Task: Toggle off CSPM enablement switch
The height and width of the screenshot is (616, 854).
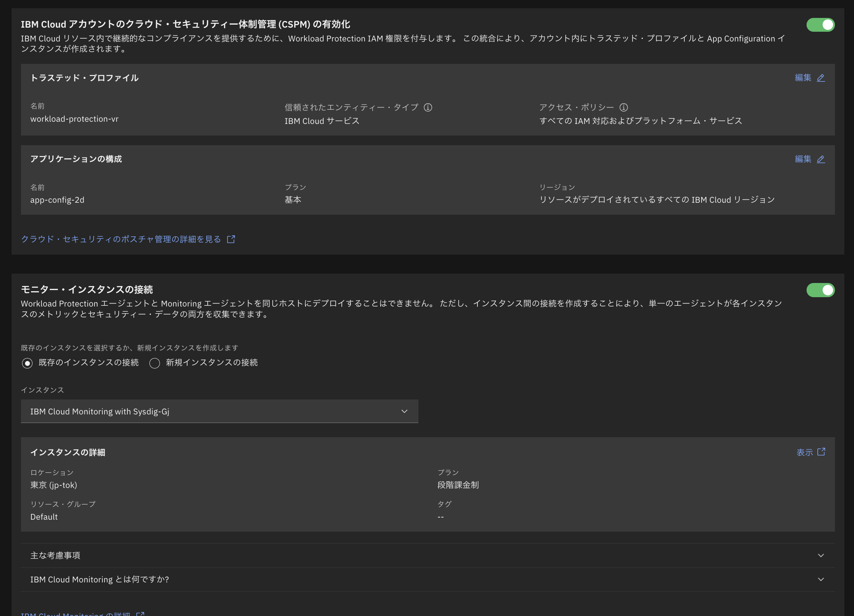Action: click(x=820, y=25)
